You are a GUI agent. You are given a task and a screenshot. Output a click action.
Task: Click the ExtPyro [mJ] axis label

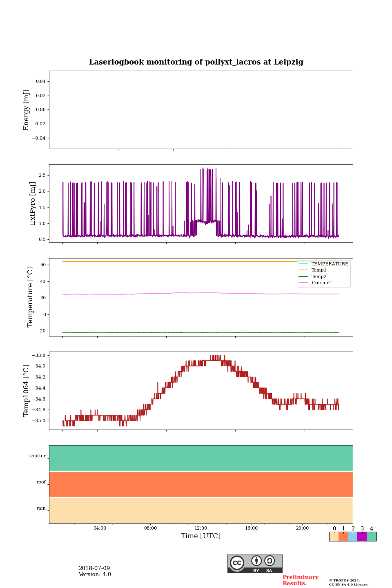33,203
